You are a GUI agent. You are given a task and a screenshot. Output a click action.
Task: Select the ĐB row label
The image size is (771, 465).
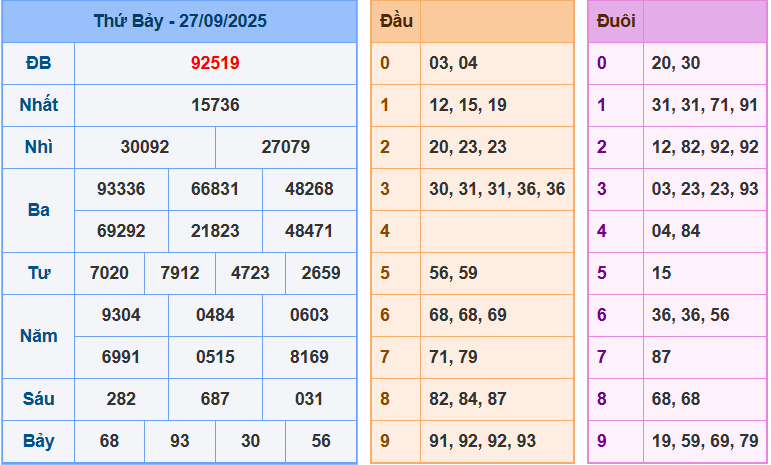tap(38, 63)
